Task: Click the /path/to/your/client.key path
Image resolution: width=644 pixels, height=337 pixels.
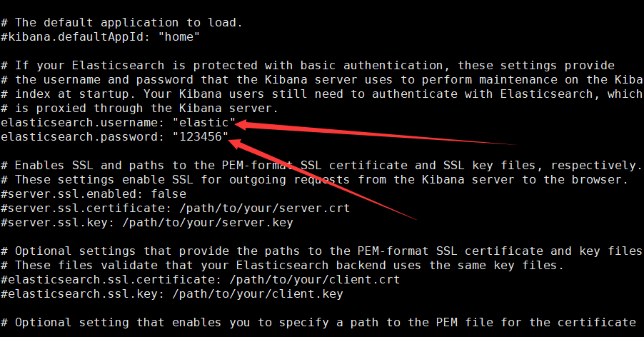Action: [258, 294]
